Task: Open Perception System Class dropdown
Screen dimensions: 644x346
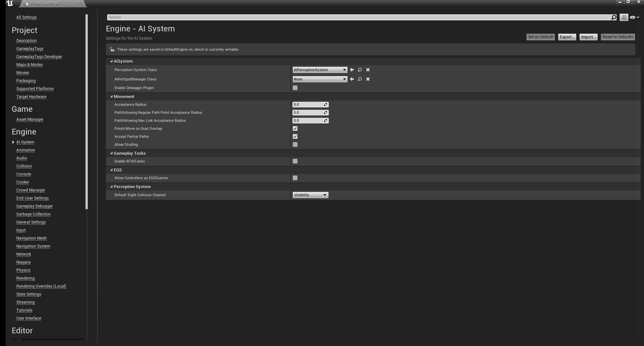Action: pos(320,70)
